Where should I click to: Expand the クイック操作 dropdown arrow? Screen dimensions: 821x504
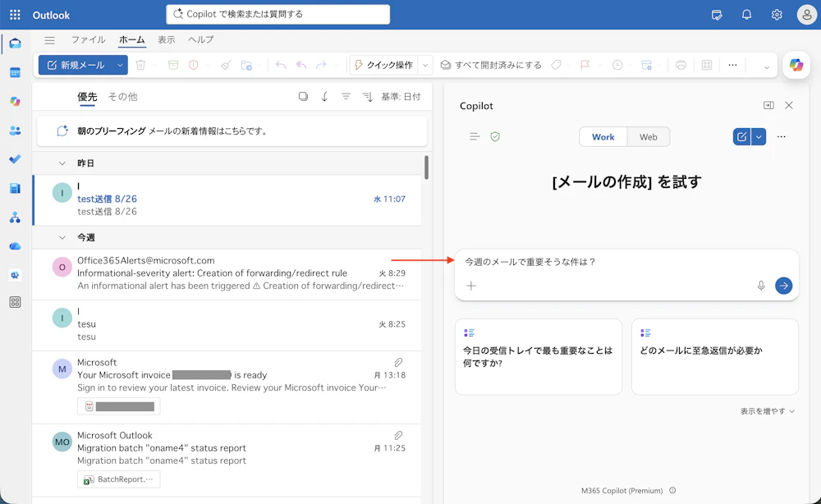(x=425, y=65)
